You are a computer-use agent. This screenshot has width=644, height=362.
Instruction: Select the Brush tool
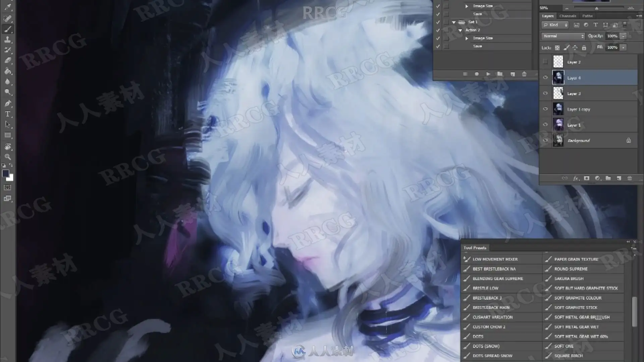8,29
